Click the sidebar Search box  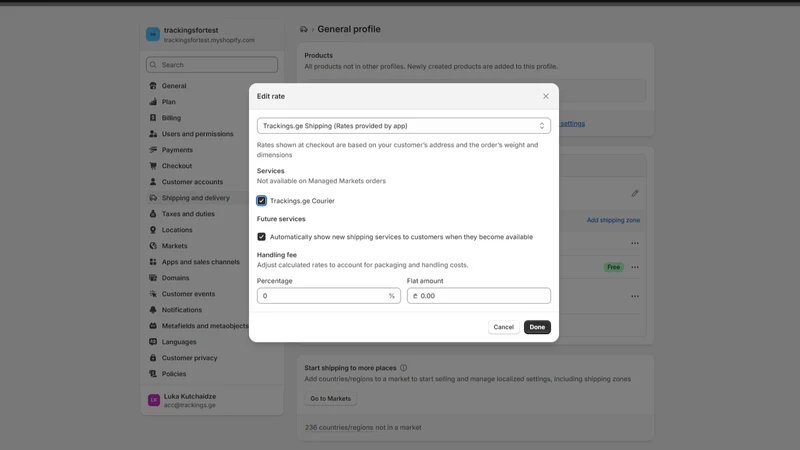[x=212, y=65]
